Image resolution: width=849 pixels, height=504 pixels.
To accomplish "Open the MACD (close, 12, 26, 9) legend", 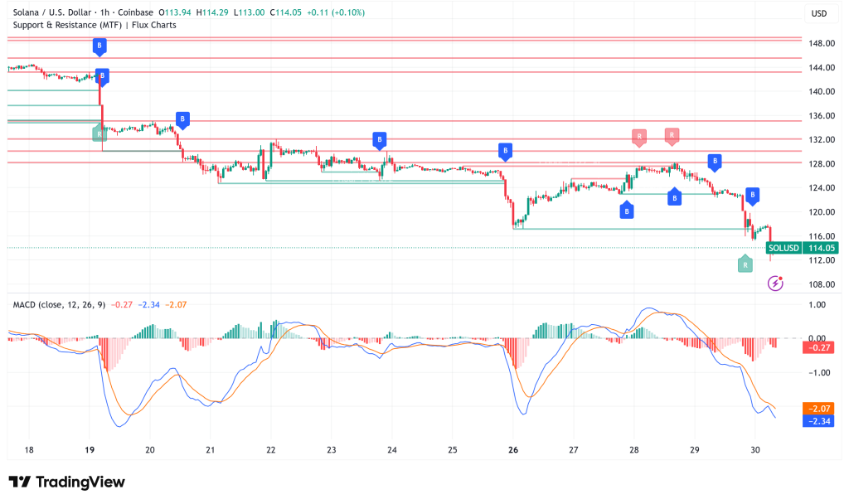I will pyautogui.click(x=60, y=304).
